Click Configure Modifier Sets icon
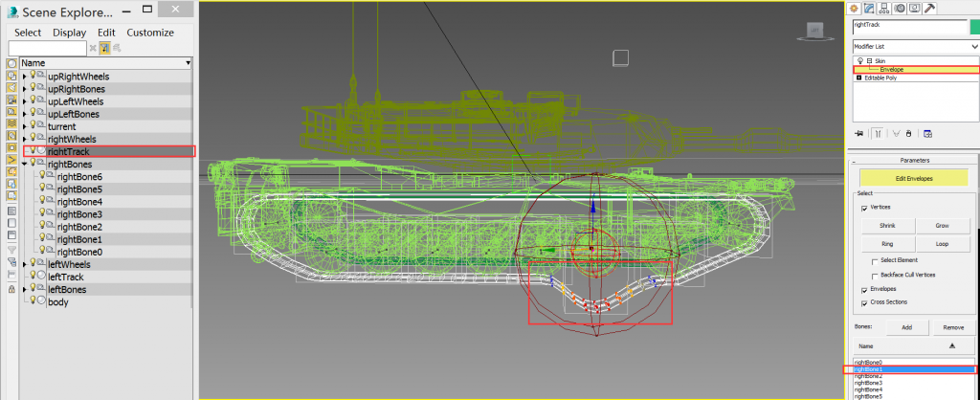This screenshot has height=400, width=980. click(x=928, y=134)
